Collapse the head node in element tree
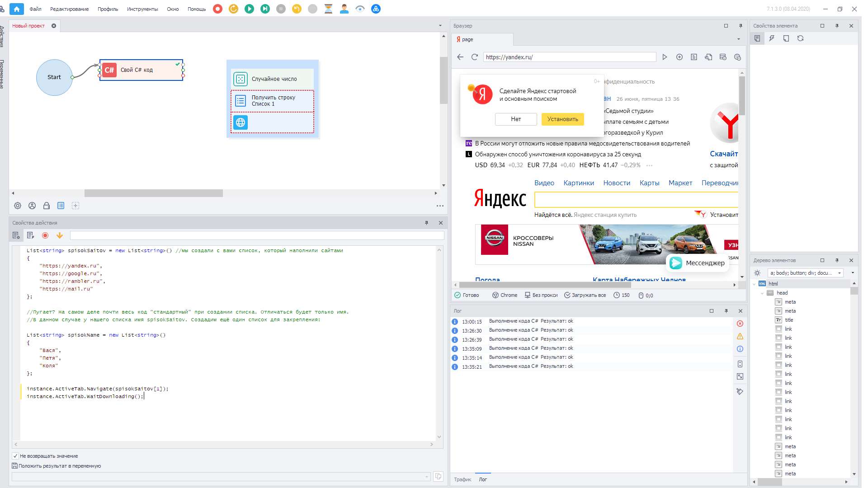The height and width of the screenshot is (488, 868). point(762,293)
